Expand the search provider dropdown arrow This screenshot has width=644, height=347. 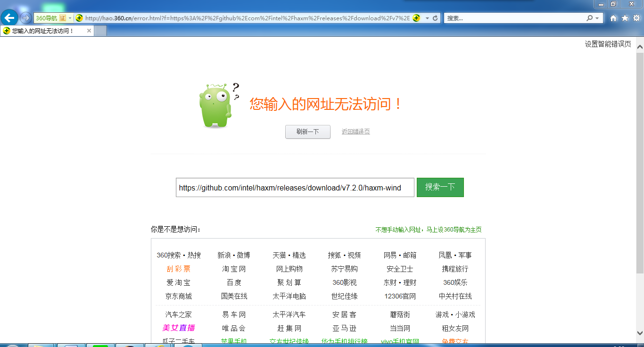pyautogui.click(x=598, y=18)
